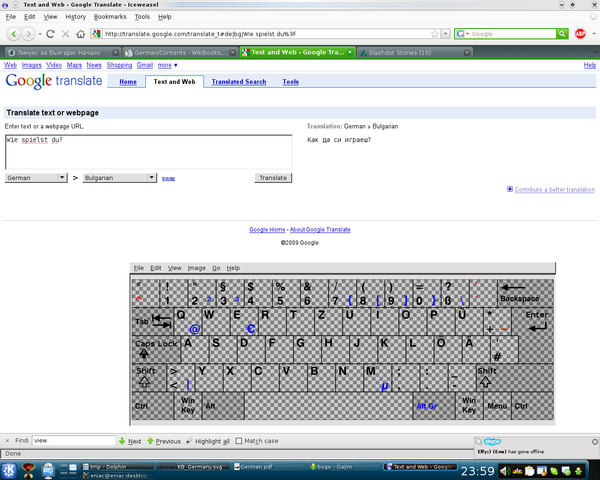Bookmark the page with the star icon

pyautogui.click(x=435, y=34)
